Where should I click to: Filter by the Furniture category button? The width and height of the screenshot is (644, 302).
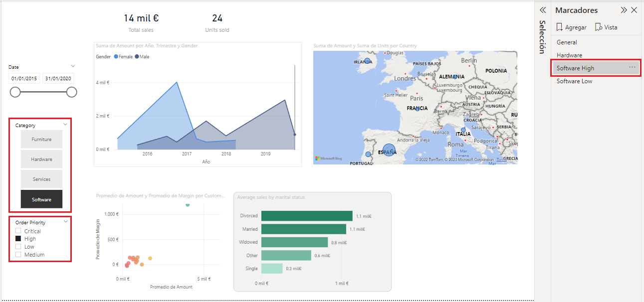pos(41,140)
